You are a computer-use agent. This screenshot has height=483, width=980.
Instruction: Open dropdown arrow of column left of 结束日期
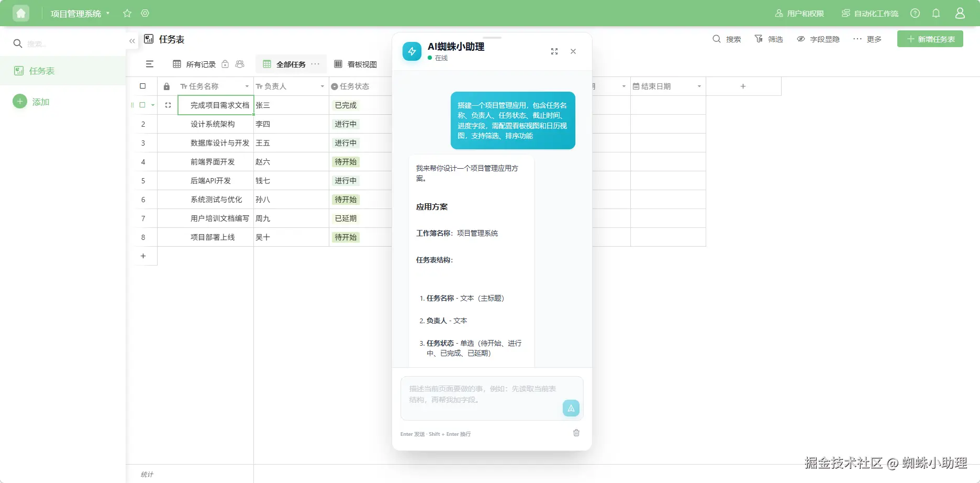click(624, 86)
